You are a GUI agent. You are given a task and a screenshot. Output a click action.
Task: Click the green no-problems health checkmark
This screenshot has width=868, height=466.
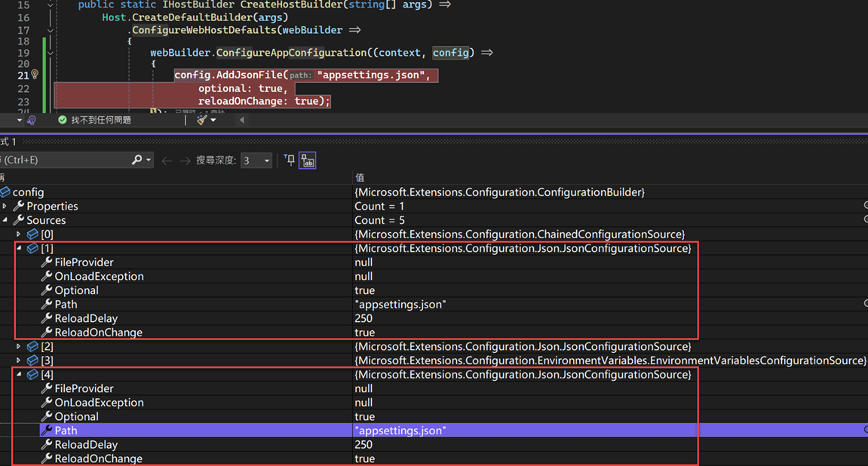pyautogui.click(x=62, y=118)
